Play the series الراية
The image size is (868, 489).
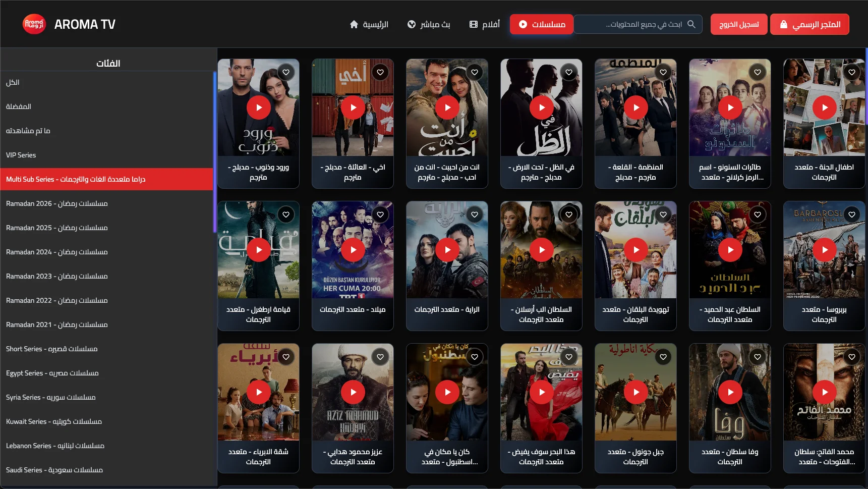pyautogui.click(x=447, y=250)
